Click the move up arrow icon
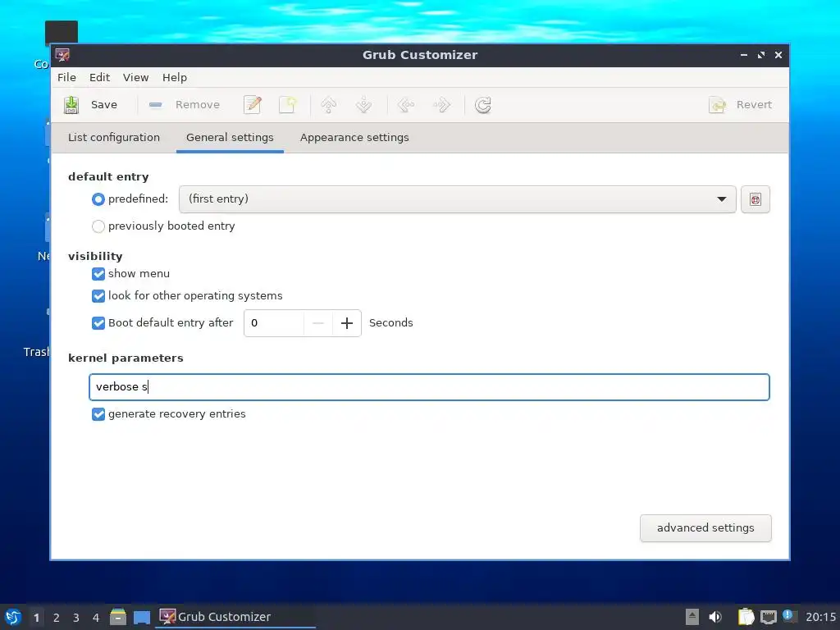This screenshot has height=630, width=840. click(x=328, y=105)
